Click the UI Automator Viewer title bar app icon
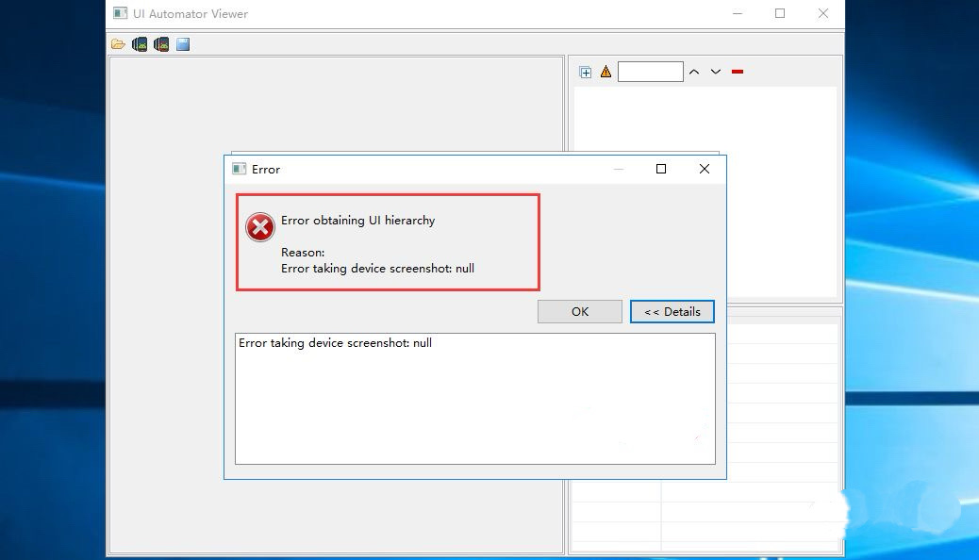The width and height of the screenshot is (979, 560). click(x=121, y=13)
